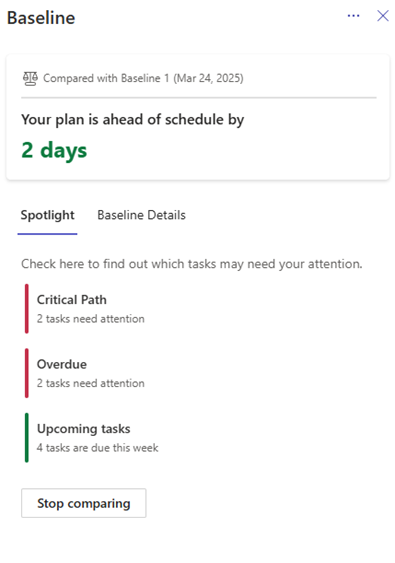Click the Compared with Baseline 1 label
Image resolution: width=395 pixels, height=563 pixels.
click(x=143, y=78)
